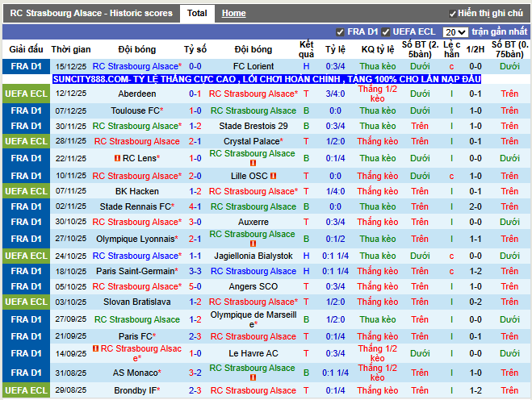This screenshot has height=400, width=532.
Task: Open Olympique de Marseille team link
Action: point(253,319)
